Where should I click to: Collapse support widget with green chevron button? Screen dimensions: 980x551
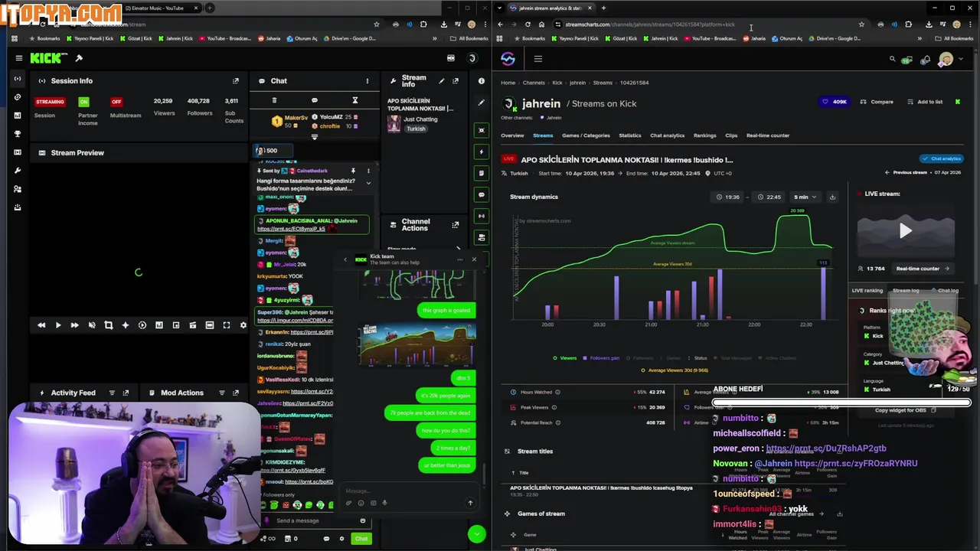point(477,533)
